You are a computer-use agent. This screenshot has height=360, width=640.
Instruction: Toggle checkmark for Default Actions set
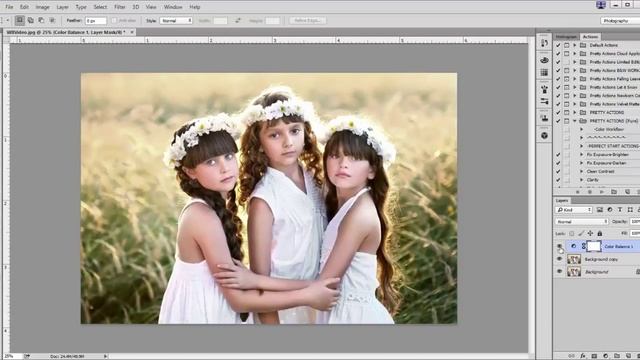click(558, 45)
